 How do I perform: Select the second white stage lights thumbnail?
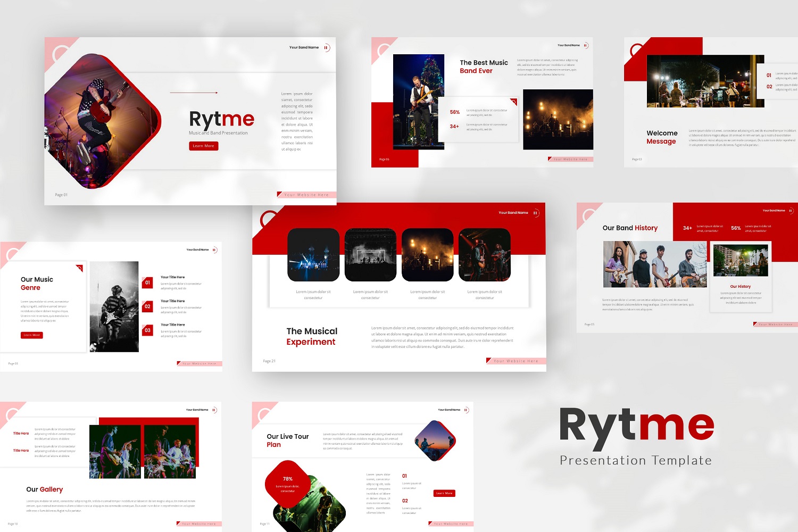click(x=370, y=255)
